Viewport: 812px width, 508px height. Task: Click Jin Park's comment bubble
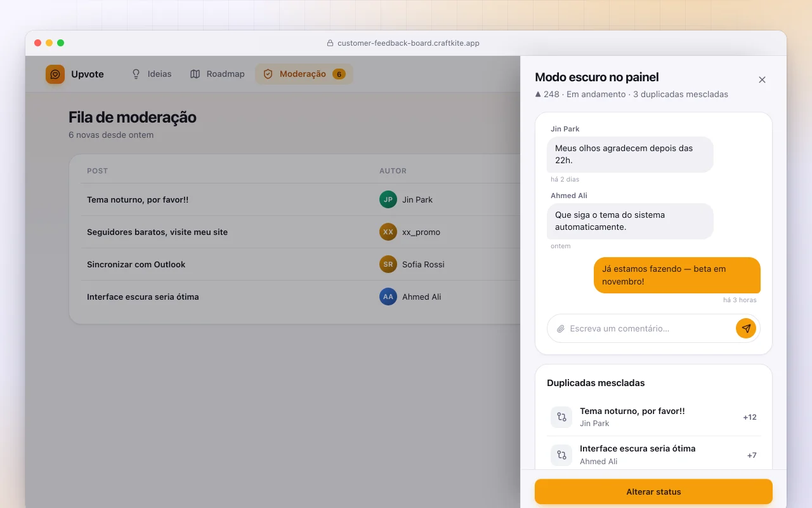630,154
